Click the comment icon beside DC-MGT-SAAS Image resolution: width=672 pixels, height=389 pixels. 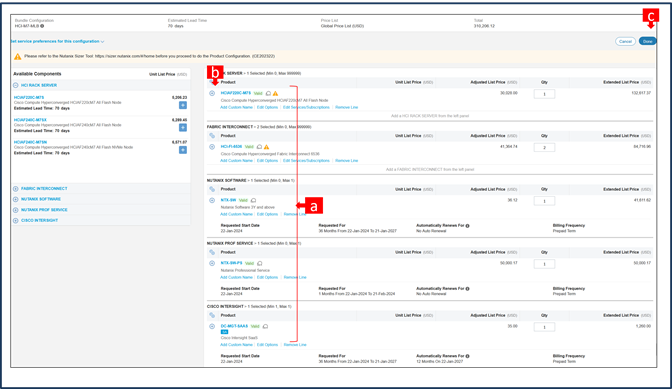265,326
